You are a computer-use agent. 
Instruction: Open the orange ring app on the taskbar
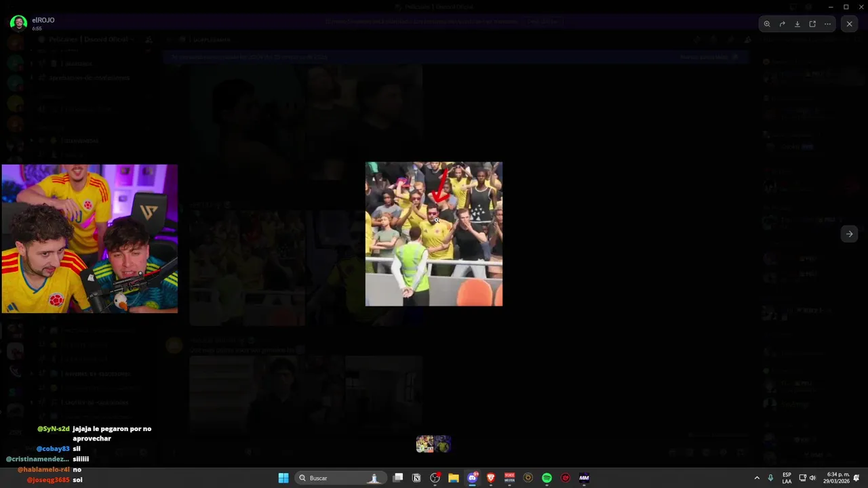click(528, 478)
